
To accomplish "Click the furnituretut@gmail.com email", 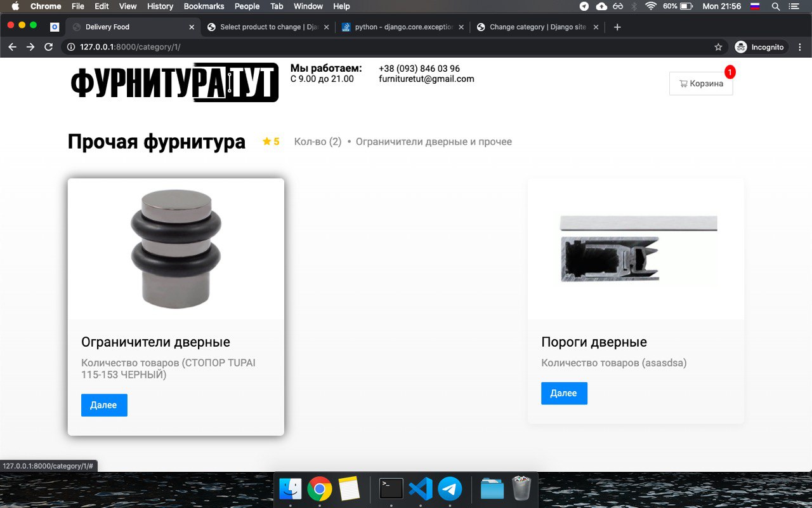I will 426,79.
